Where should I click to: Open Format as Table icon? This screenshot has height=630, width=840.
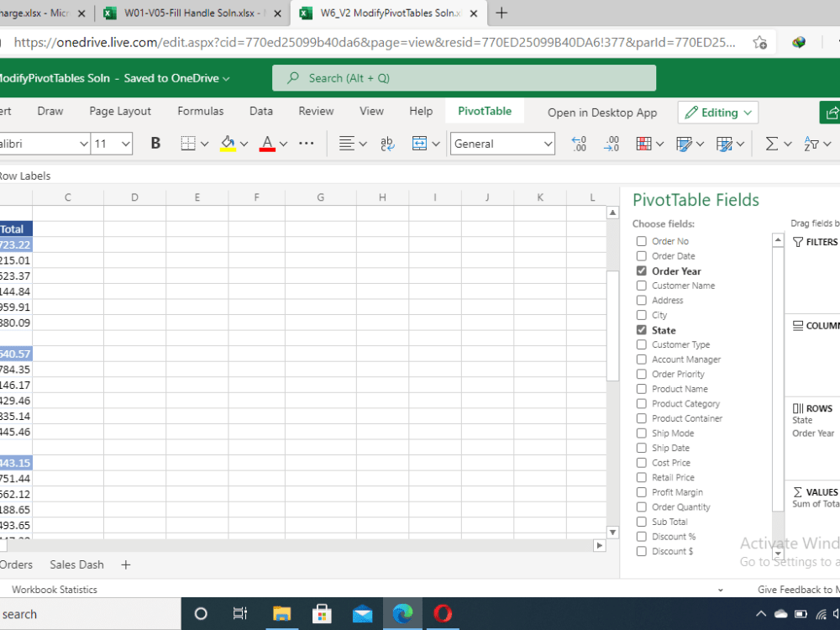click(x=684, y=143)
